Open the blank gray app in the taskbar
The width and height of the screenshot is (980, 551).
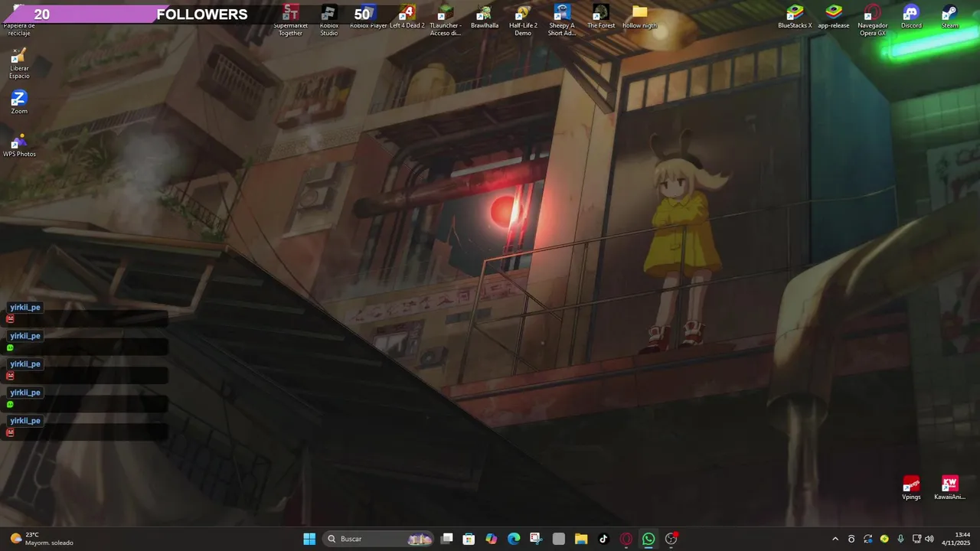click(559, 539)
